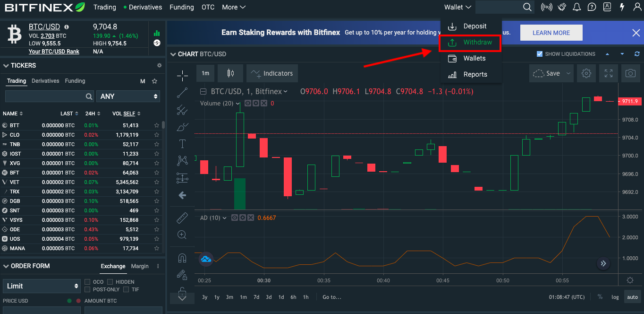Image resolution: width=644 pixels, height=314 pixels.
Task: Open the ANY currency dropdown
Action: click(x=128, y=96)
